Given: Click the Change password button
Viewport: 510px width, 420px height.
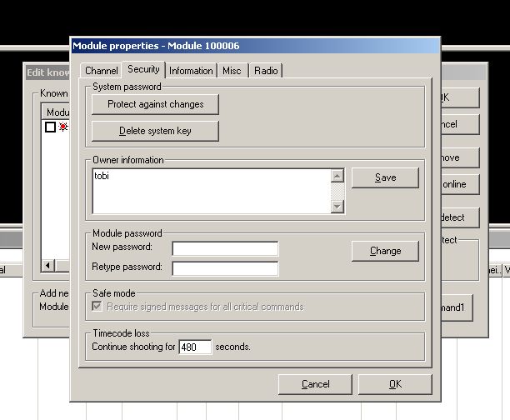Looking at the screenshot, I should pyautogui.click(x=385, y=251).
